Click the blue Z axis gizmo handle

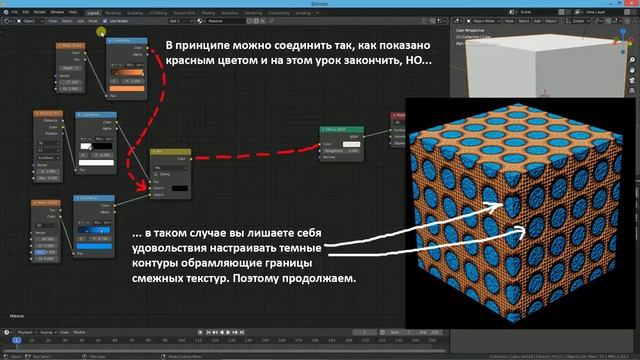(623, 31)
